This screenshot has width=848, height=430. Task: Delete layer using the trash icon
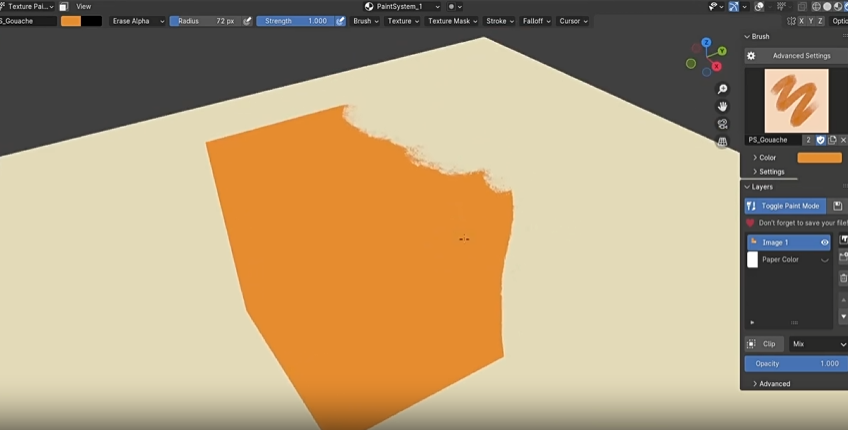843,278
